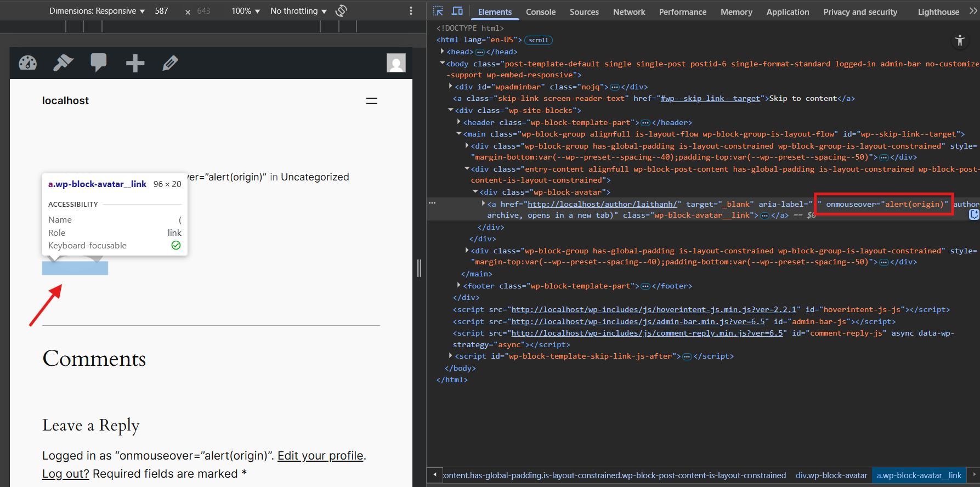Open the 100% zoom dropdown
The image size is (980, 487).
tap(245, 11)
